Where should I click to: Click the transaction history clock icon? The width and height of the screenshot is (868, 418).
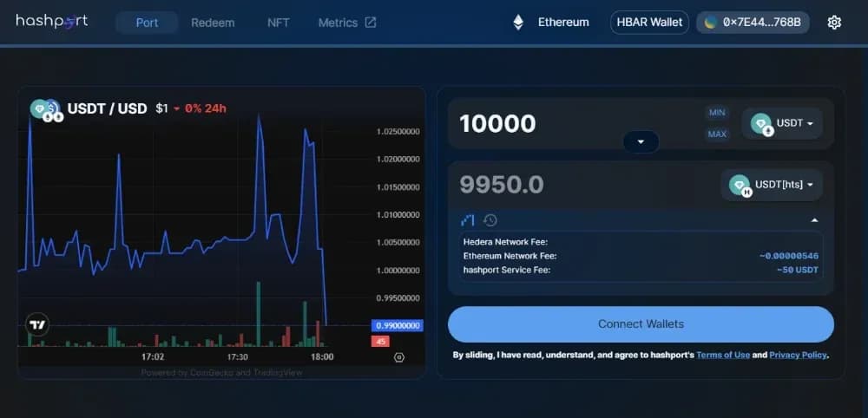490,220
